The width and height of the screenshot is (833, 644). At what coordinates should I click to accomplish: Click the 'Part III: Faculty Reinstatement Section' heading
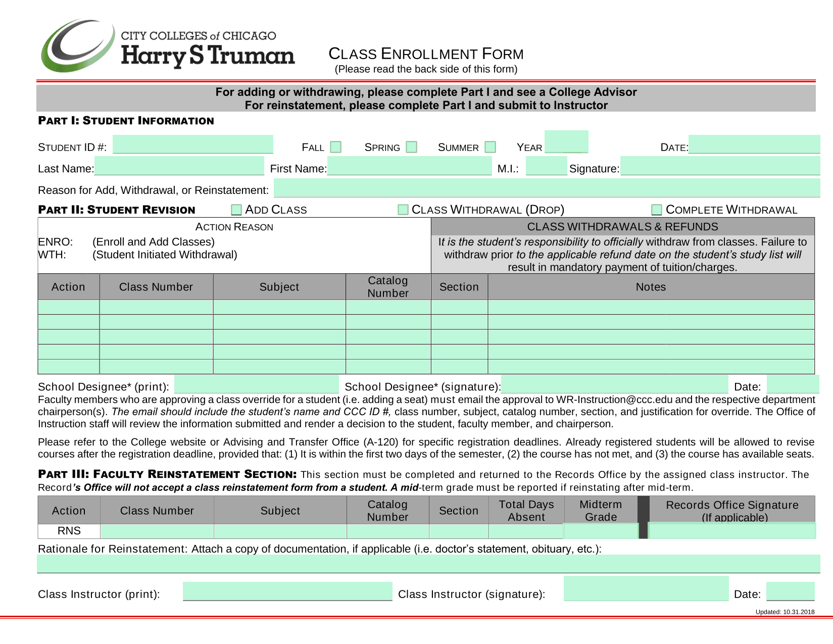[168, 474]
